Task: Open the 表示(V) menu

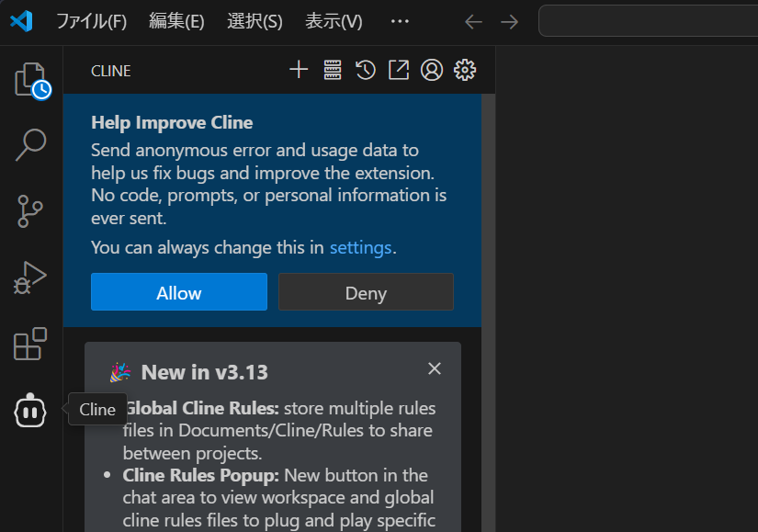Action: [x=334, y=21]
